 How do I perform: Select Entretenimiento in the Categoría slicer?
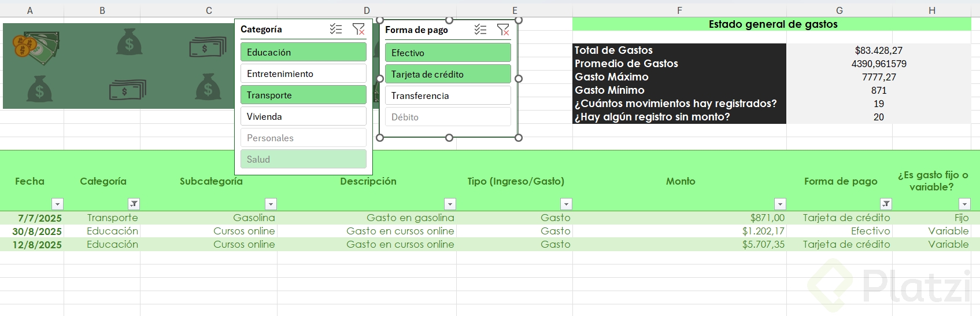click(x=303, y=74)
